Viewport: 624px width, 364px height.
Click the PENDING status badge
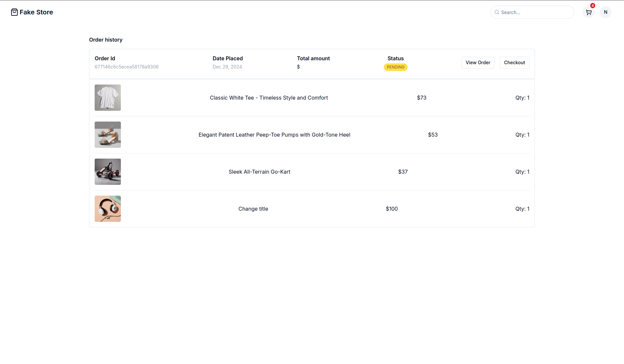[395, 67]
